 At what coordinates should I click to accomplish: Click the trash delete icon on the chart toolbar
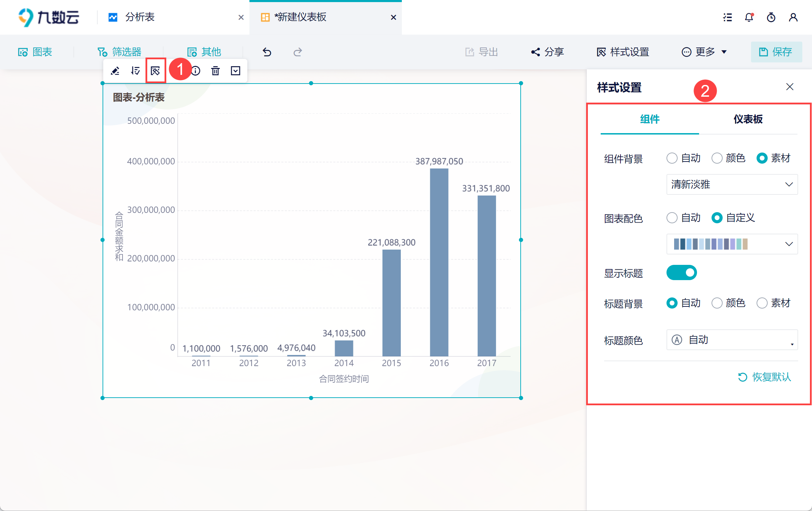point(215,71)
